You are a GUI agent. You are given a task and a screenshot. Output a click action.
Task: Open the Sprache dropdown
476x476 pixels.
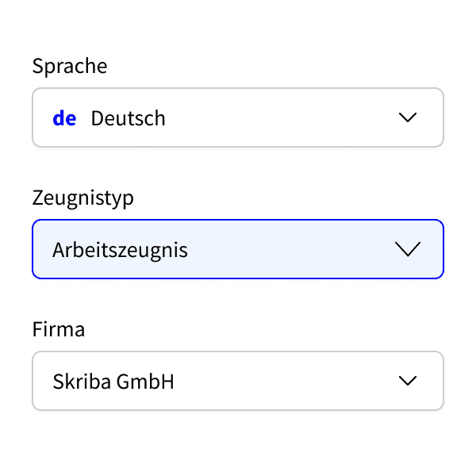coord(238,117)
